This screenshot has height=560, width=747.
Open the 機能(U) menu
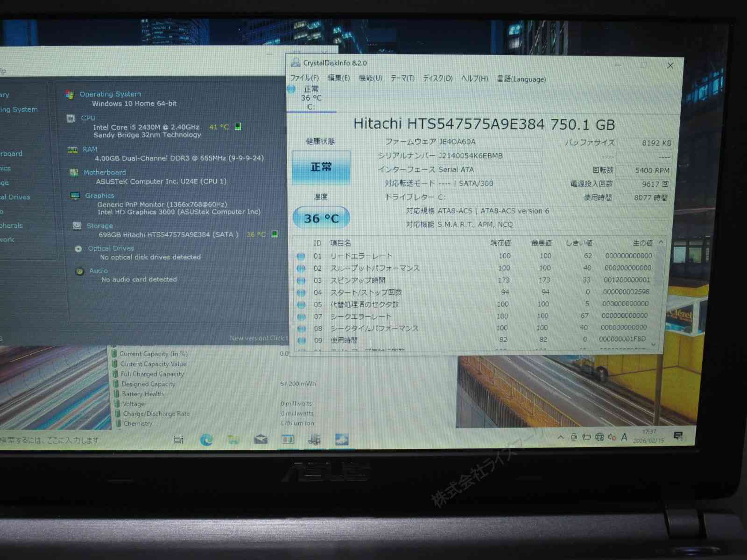[x=370, y=78]
